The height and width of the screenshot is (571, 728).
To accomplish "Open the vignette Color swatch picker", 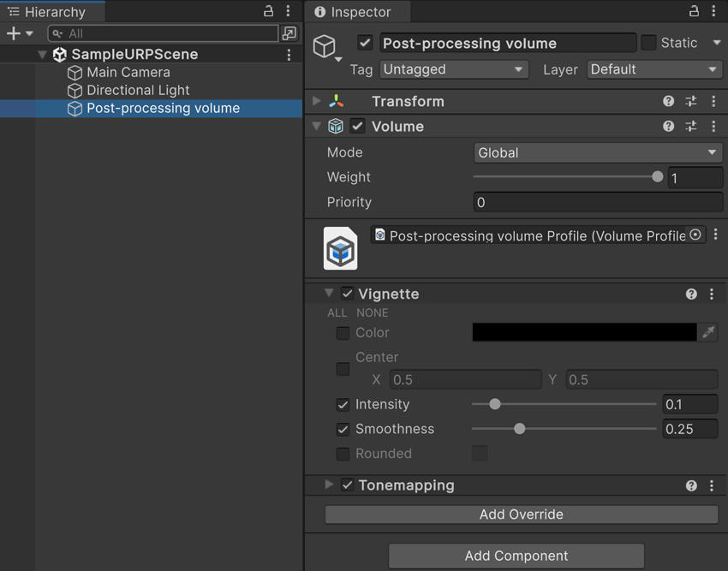I will (582, 333).
